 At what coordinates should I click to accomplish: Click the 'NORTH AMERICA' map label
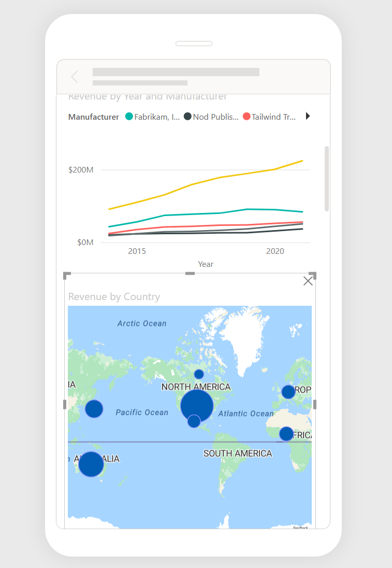tap(196, 387)
